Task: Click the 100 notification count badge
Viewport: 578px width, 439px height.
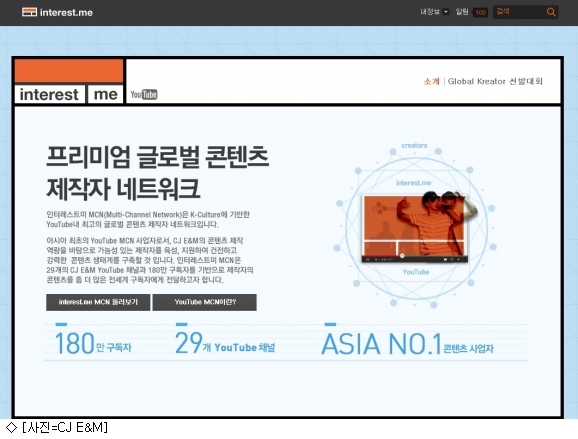Action: click(480, 13)
